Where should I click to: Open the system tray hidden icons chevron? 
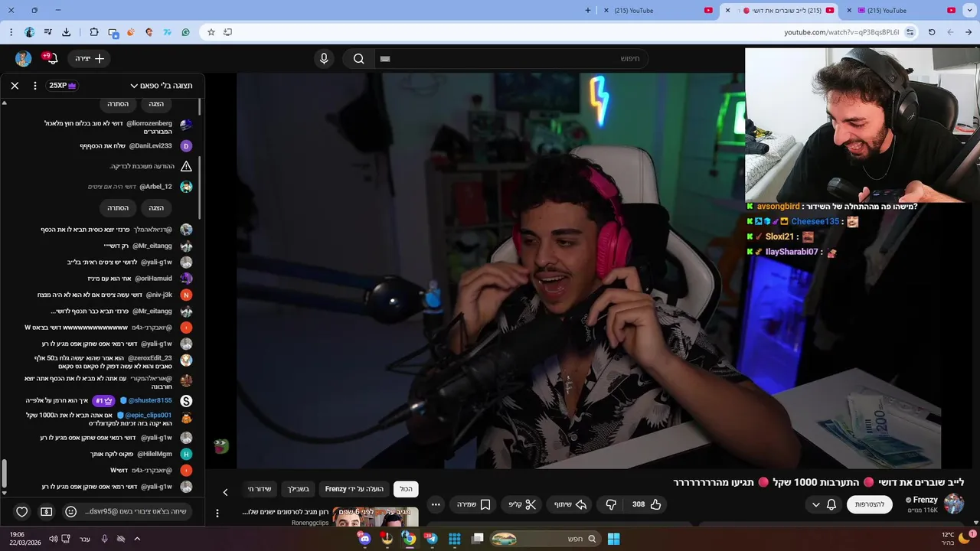(x=137, y=539)
